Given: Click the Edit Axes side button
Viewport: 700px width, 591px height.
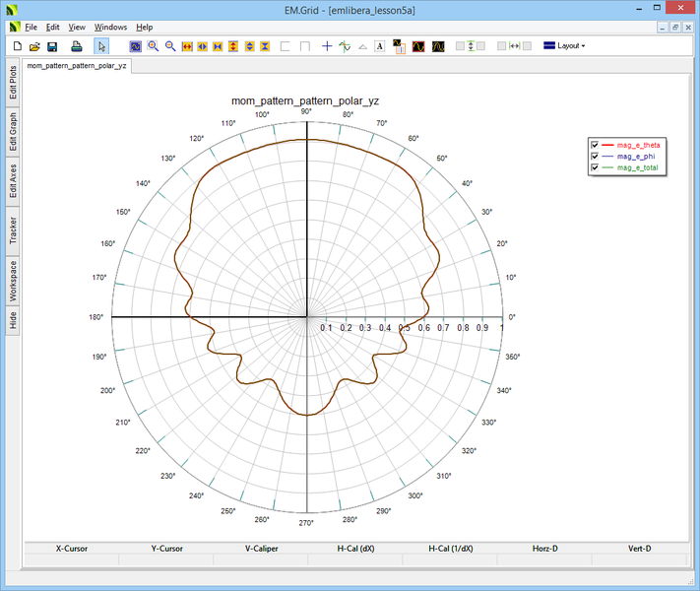Looking at the screenshot, I should pos(13,179).
